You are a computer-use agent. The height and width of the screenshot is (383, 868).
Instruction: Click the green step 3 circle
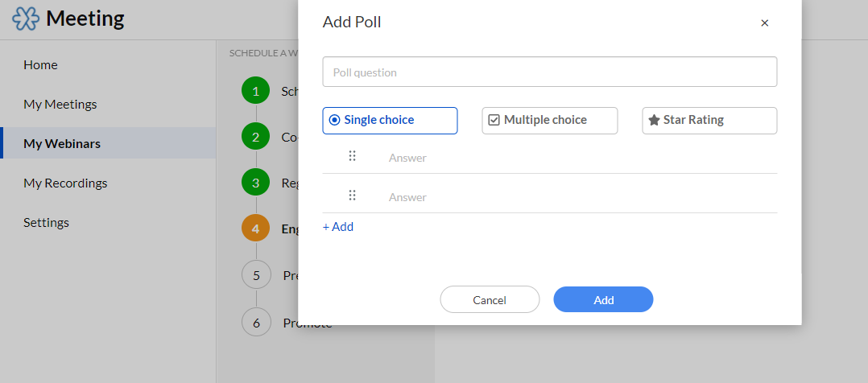[255, 183]
